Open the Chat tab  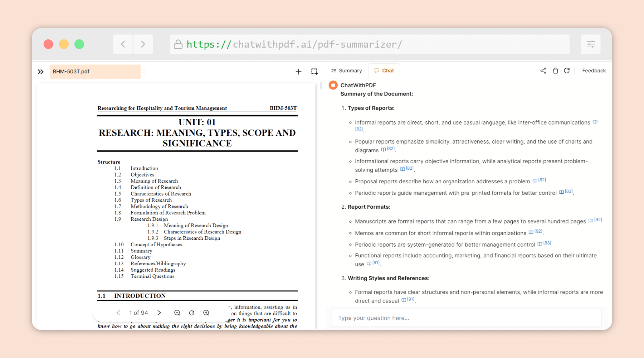[x=384, y=71]
